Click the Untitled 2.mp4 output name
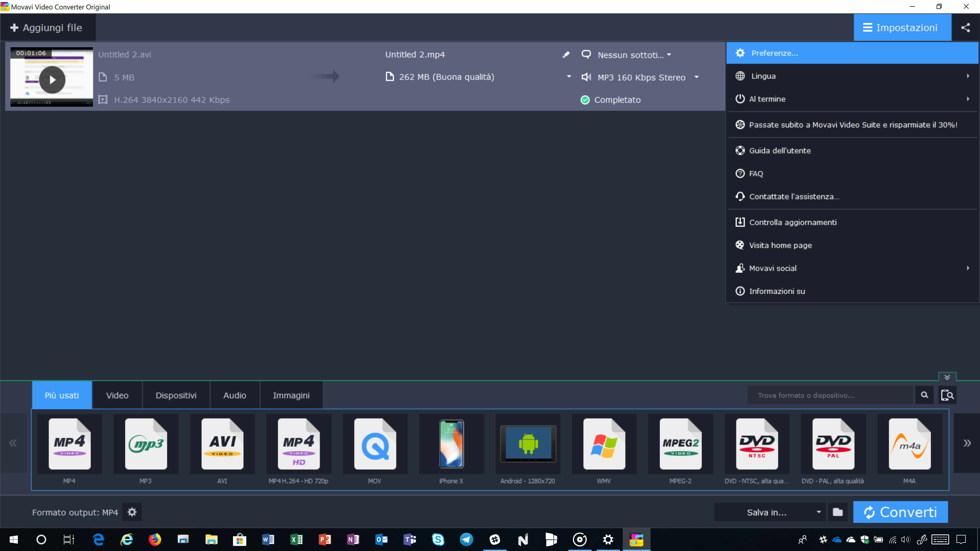Image resolution: width=980 pixels, height=551 pixels. 415,54
